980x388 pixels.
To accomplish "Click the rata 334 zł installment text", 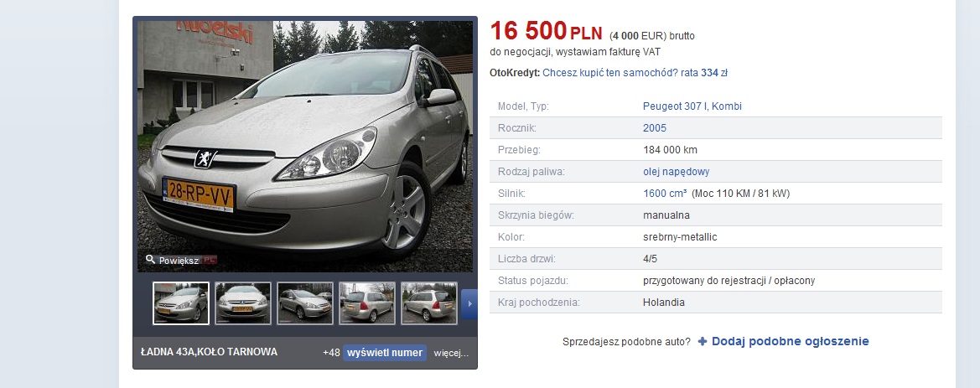I will pos(704,72).
